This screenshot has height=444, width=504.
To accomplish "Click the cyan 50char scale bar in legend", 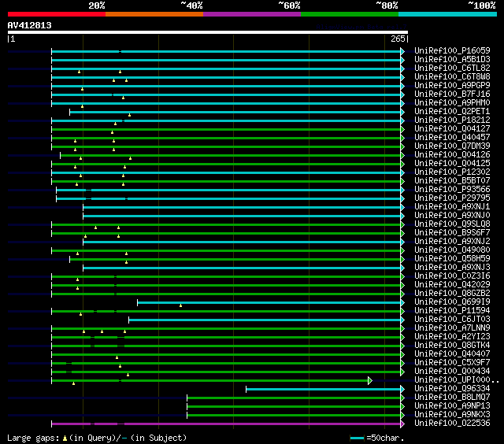I will [x=358, y=438].
